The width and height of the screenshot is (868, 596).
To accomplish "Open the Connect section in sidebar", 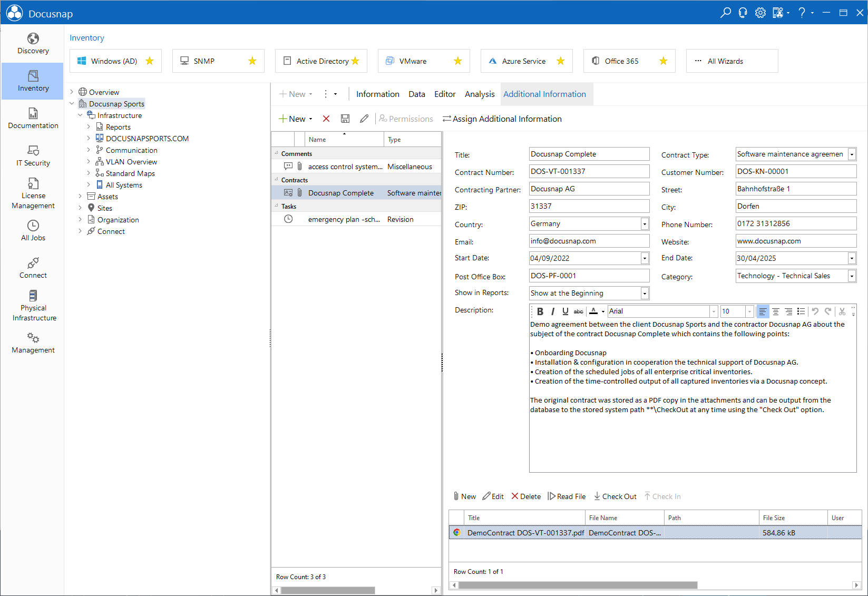I will (x=33, y=268).
